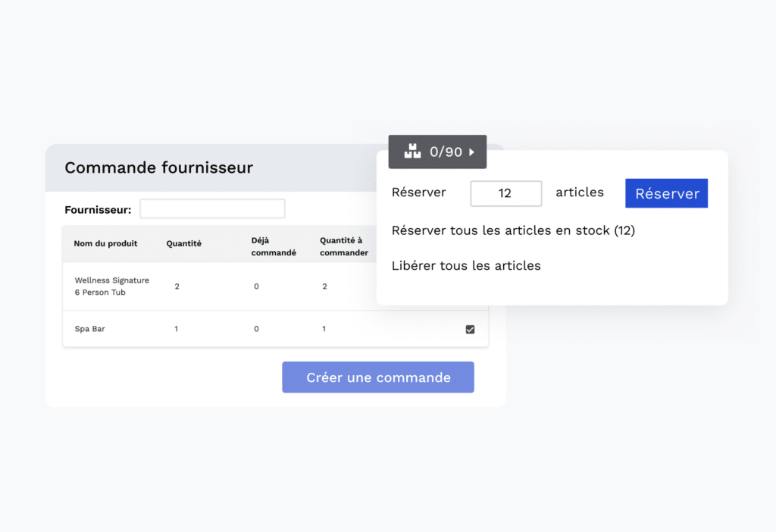Open the Fournisseur supplier field

(x=212, y=208)
